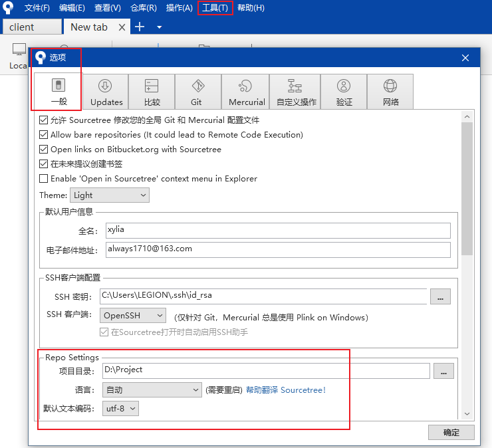Open the Updates options tab
The height and width of the screenshot is (448, 492).
coord(106,92)
